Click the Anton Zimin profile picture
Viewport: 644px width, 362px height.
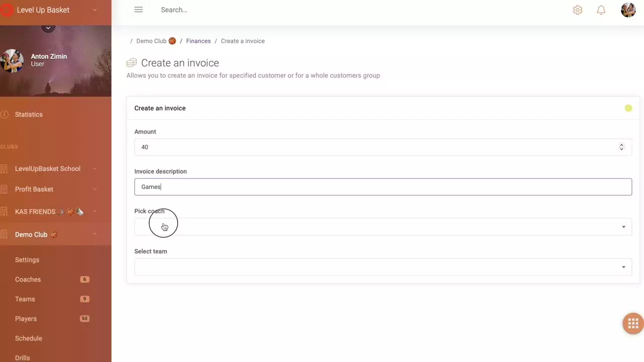point(12,60)
